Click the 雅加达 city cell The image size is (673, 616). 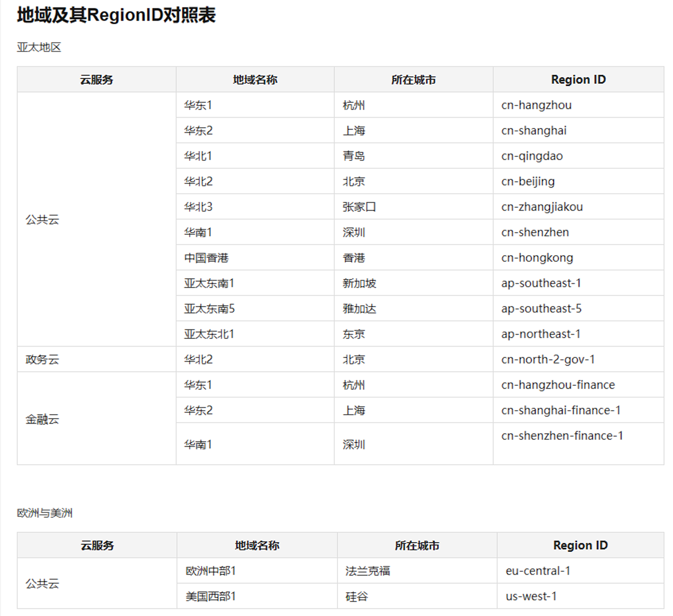coord(414,308)
